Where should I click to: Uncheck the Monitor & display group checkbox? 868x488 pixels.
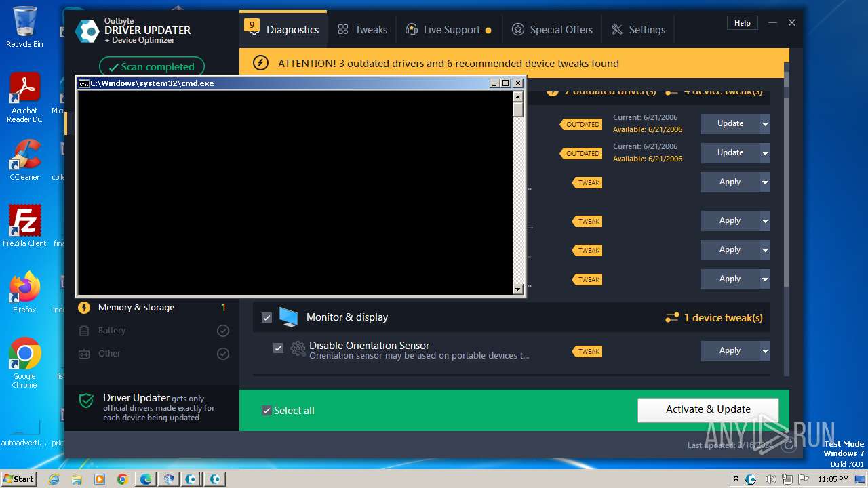(267, 317)
